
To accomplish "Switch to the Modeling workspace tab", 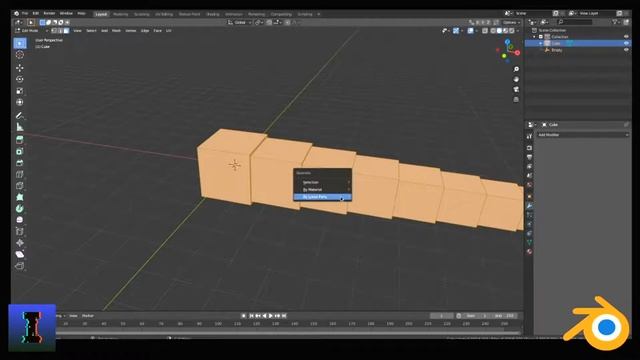I will tap(120, 14).
